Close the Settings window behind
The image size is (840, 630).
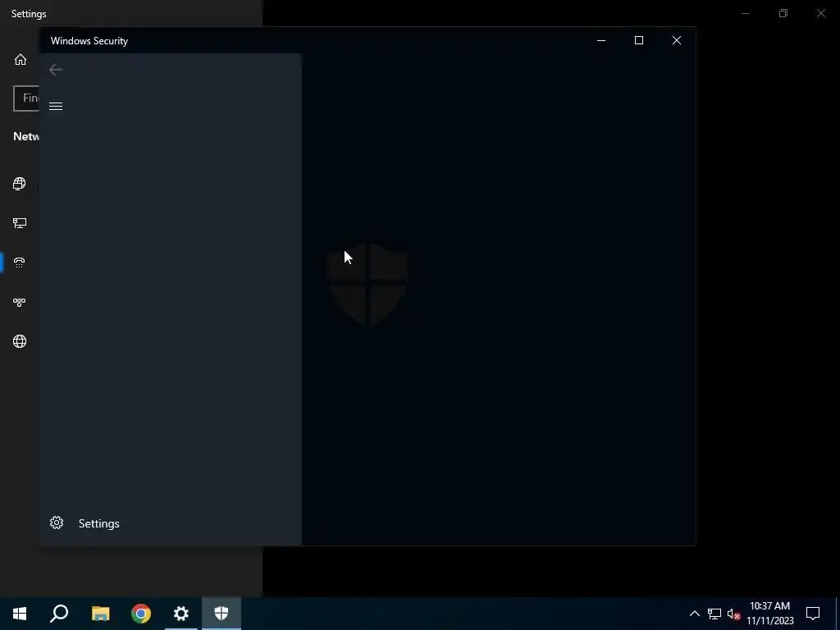point(820,13)
